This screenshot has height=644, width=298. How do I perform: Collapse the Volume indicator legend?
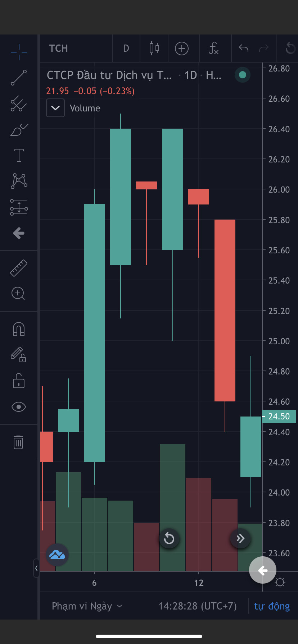pos(55,108)
